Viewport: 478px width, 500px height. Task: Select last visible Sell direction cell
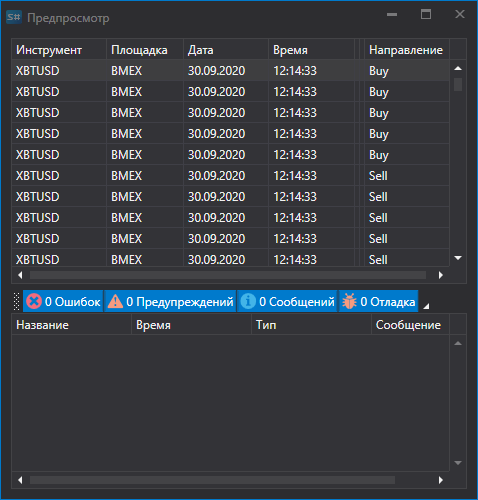[407, 259]
